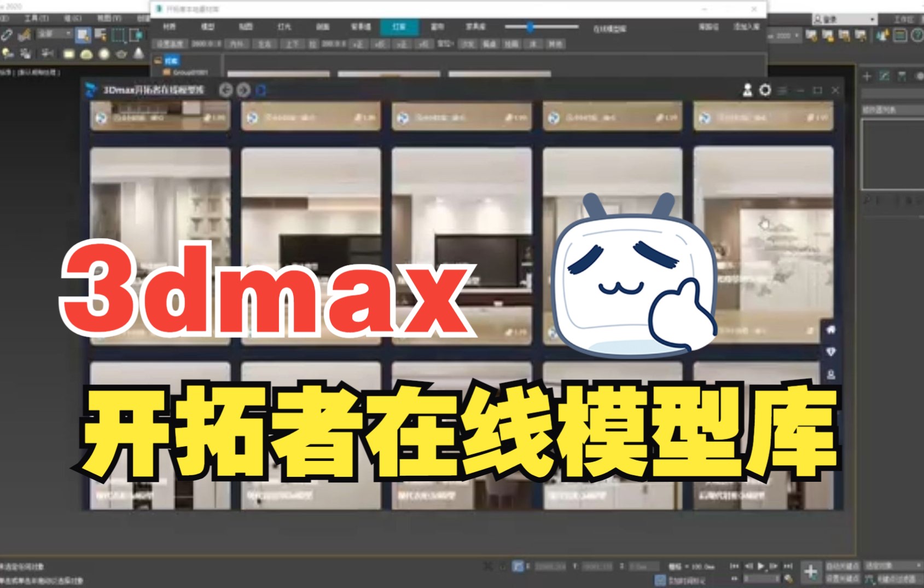Open the 组(G) menu
The image size is (924, 588).
(72, 19)
